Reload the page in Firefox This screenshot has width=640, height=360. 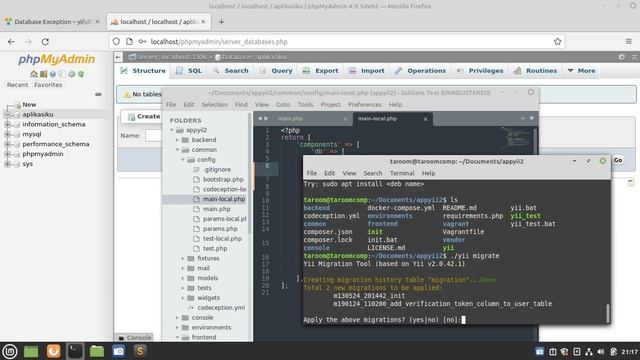[x=45, y=41]
